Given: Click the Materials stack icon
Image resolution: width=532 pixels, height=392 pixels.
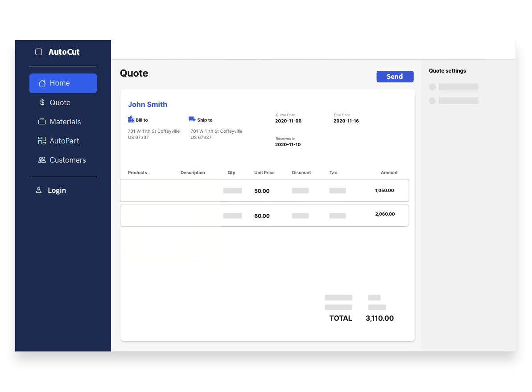Looking at the screenshot, I should 42,121.
